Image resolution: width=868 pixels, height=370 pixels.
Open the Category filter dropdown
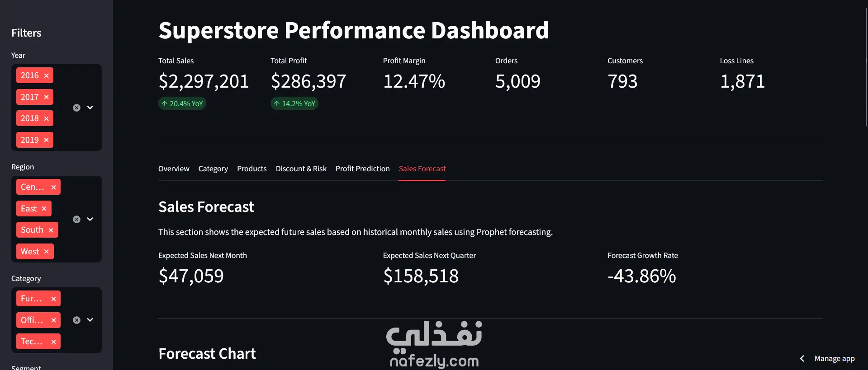[90, 320]
